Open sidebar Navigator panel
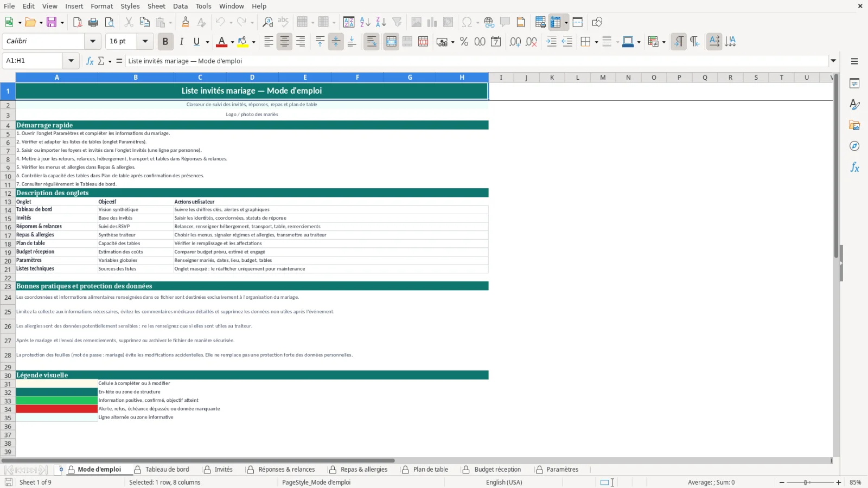868x488 pixels. [854, 146]
